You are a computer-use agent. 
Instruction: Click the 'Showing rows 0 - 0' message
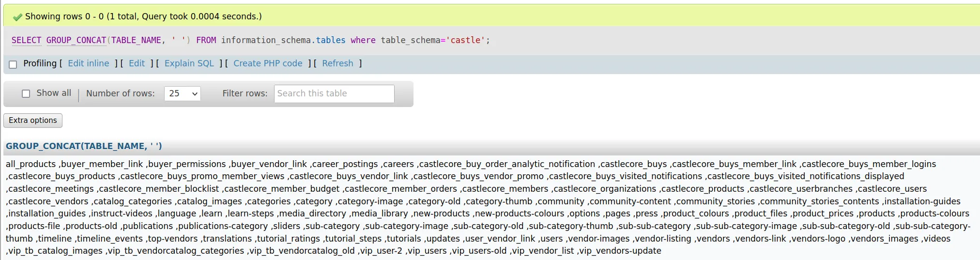click(143, 16)
